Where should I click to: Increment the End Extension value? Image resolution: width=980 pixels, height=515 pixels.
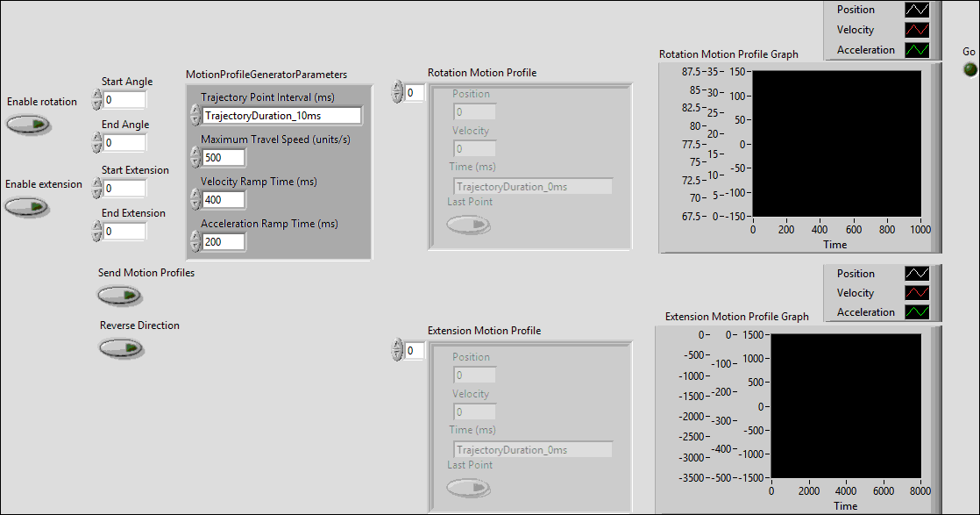click(97, 226)
